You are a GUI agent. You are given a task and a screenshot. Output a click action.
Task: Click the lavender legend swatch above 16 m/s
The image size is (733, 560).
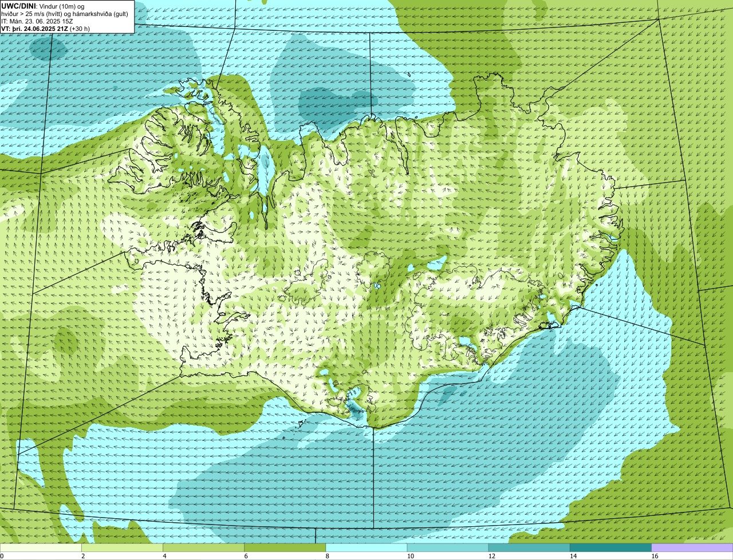[692, 547]
